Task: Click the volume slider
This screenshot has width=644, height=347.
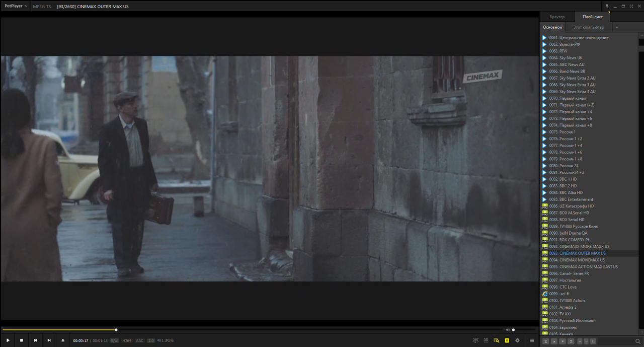Action: click(524, 330)
